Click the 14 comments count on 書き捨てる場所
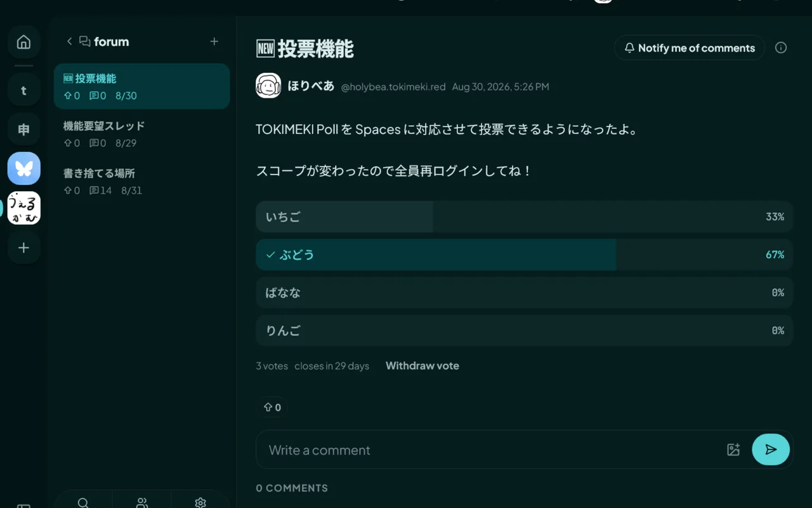Screen dimensions: 812x508 pos(100,190)
